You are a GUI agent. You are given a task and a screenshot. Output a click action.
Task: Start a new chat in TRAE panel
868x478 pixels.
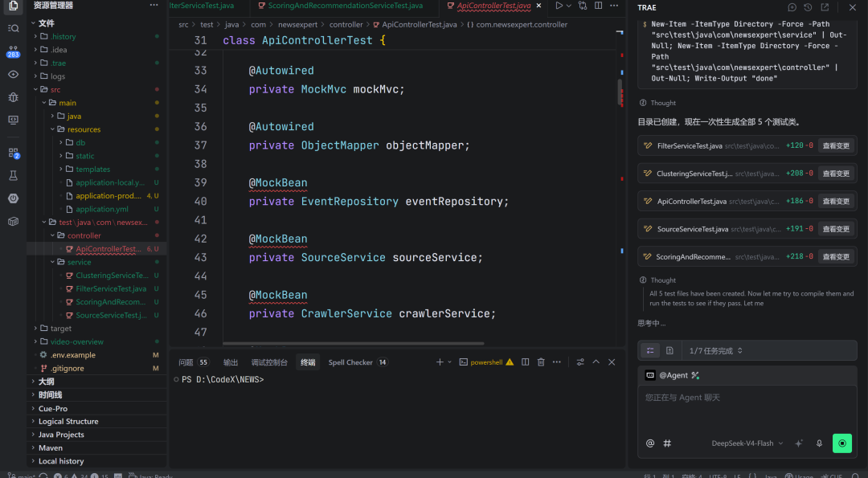(x=792, y=7)
